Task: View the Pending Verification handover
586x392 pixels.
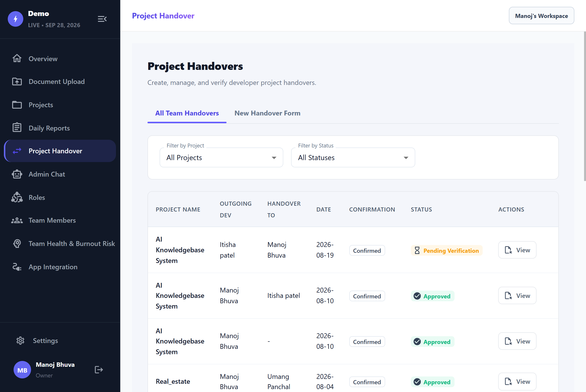Action: point(517,250)
